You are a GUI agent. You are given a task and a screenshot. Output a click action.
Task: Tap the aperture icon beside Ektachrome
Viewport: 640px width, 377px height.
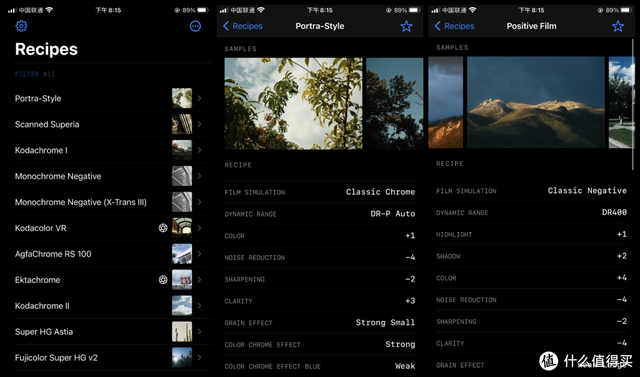[x=163, y=280]
